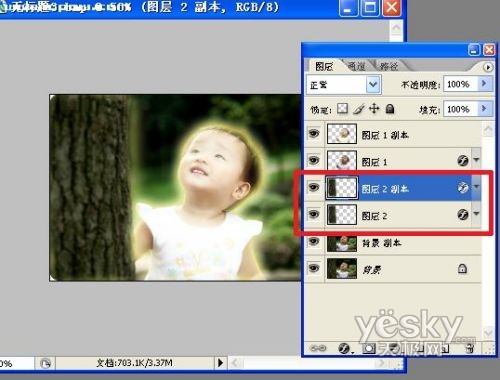Click the lock icon on 背景 layer

coord(462,268)
